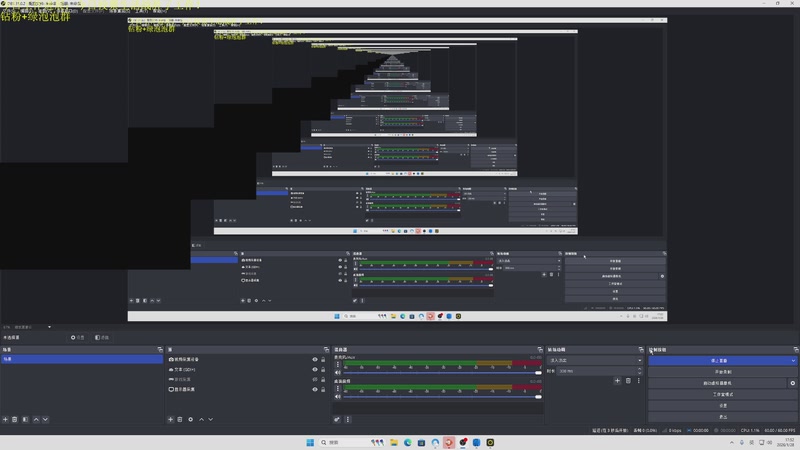Open Windows Start menu

[310, 442]
